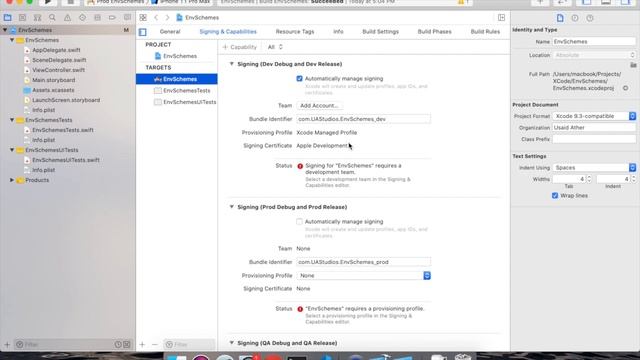Click the + Capability button

coord(240,47)
